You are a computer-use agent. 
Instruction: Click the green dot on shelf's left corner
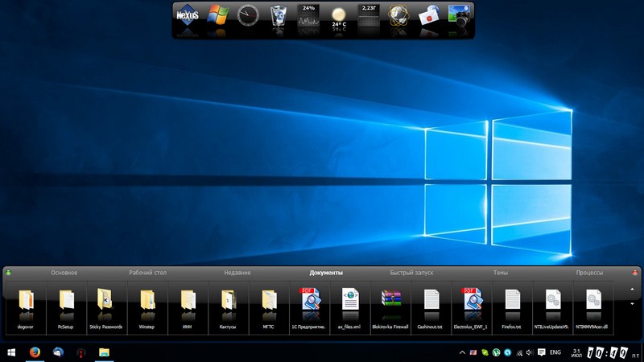pyautogui.click(x=8, y=273)
